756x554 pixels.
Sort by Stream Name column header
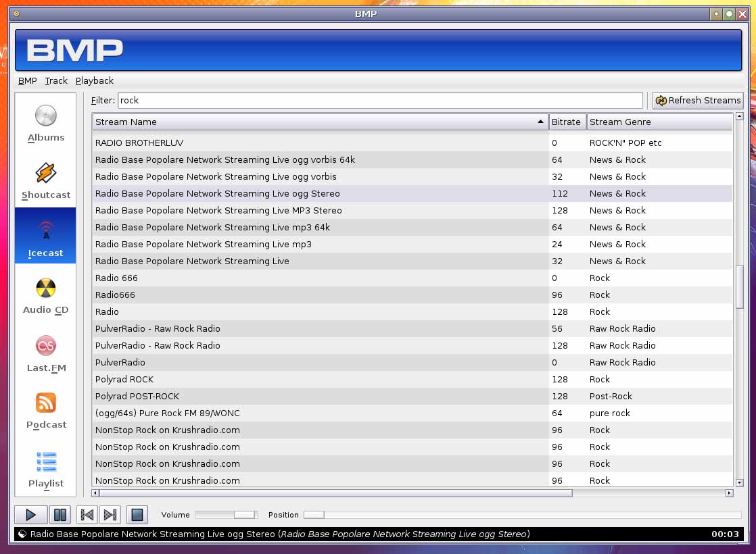click(320, 122)
